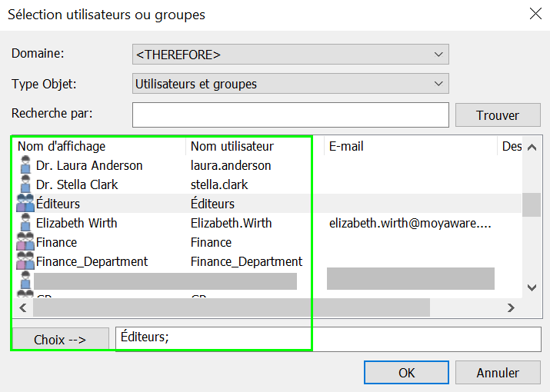Click the Choix --> button

click(60, 339)
